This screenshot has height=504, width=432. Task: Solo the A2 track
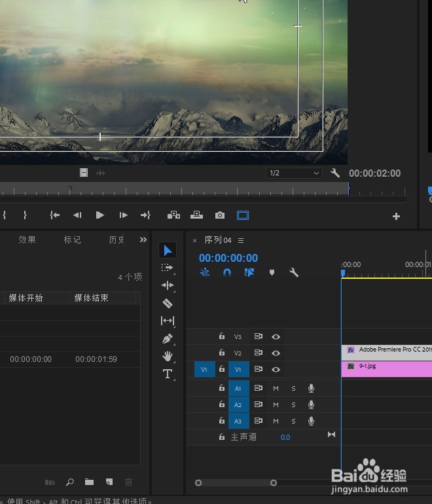coord(293,405)
